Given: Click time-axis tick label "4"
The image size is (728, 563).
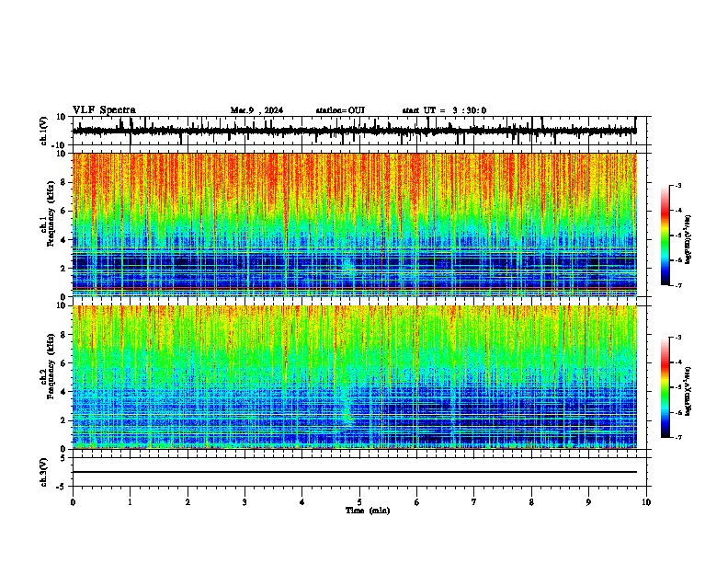Looking at the screenshot, I should [302, 502].
